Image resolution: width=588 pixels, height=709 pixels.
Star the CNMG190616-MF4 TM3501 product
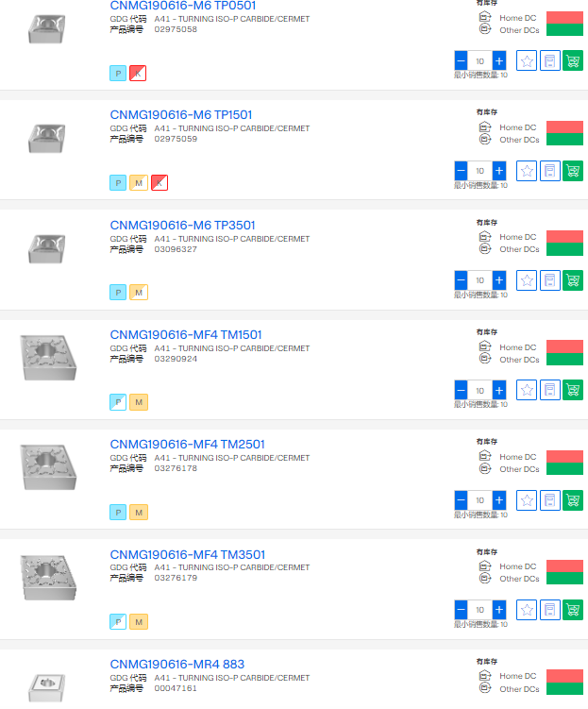527,610
